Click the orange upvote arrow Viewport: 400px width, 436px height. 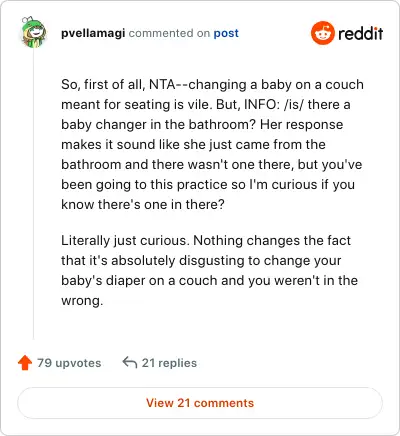25,363
